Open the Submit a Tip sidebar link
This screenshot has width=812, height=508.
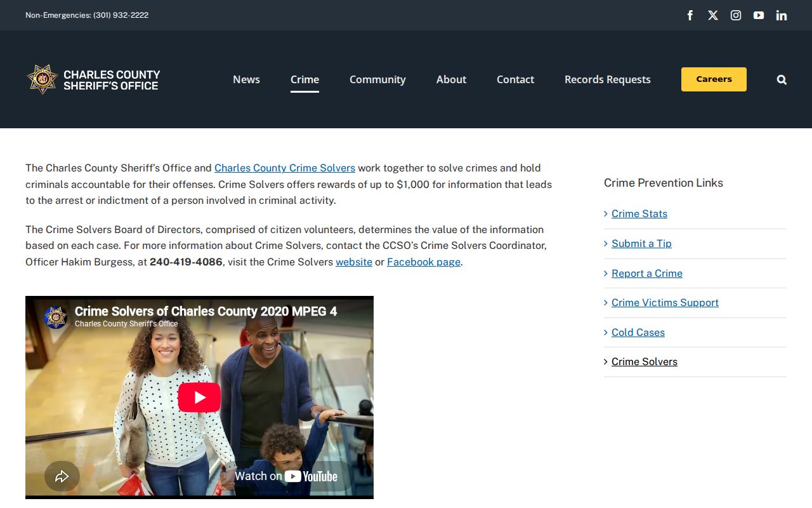[641, 243]
